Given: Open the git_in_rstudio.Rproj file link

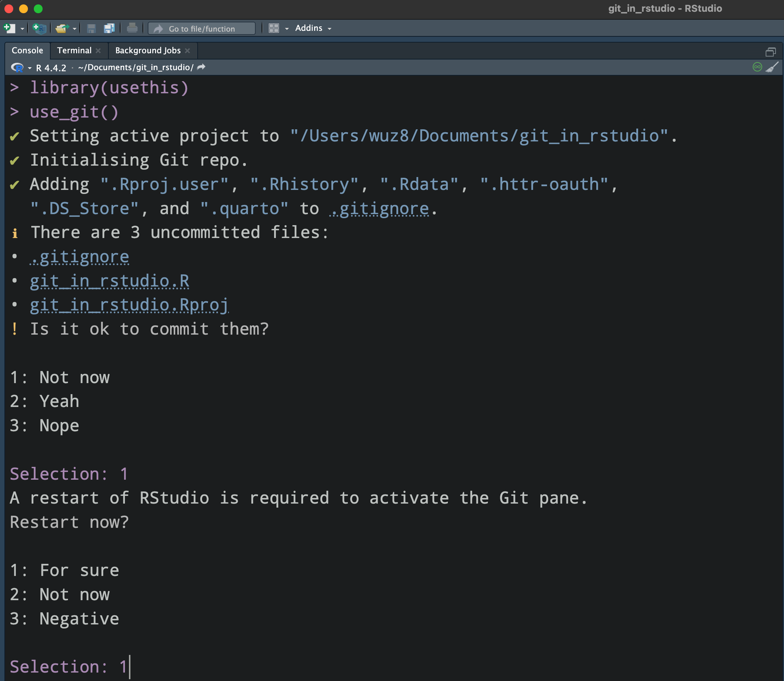Looking at the screenshot, I should (x=129, y=305).
